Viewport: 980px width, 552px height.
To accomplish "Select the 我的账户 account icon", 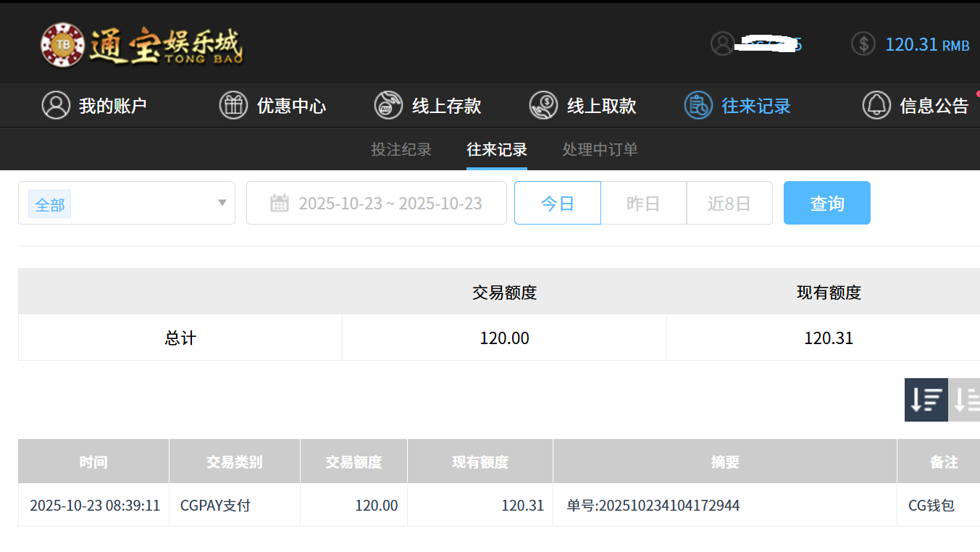I will pos(56,105).
